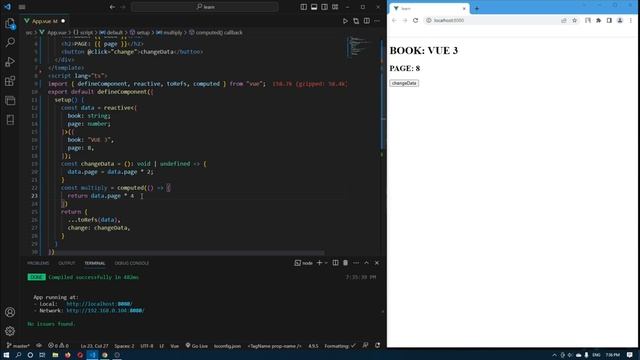Screen dimensions: 640x360
Task: Open the Extensions view
Action: 10,81
